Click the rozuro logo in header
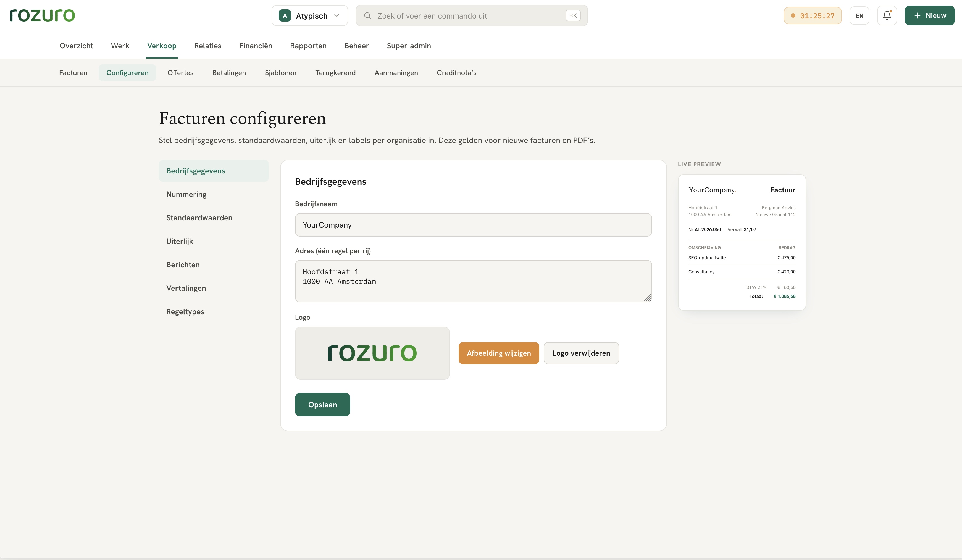962x560 pixels. 42,15
